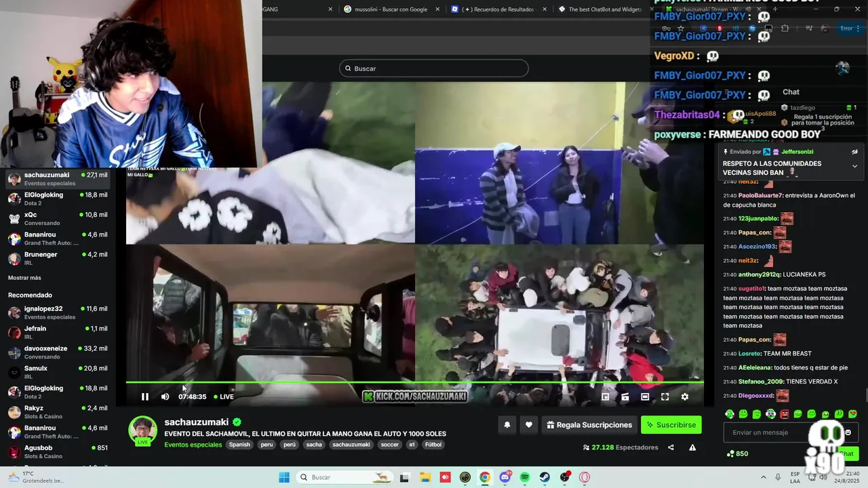This screenshot has height=488, width=868.
Task: Insert the red angry face emote
Action: (785, 414)
